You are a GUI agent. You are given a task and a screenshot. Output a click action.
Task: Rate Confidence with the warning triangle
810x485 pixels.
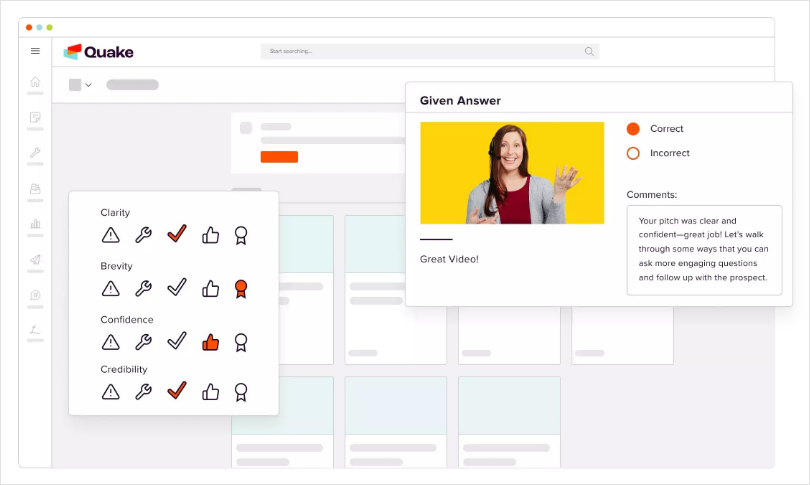coord(111,342)
